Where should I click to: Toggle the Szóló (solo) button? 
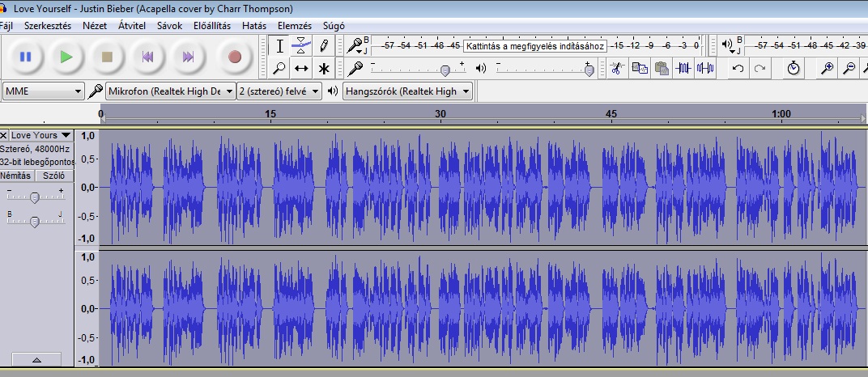pyautogui.click(x=54, y=176)
